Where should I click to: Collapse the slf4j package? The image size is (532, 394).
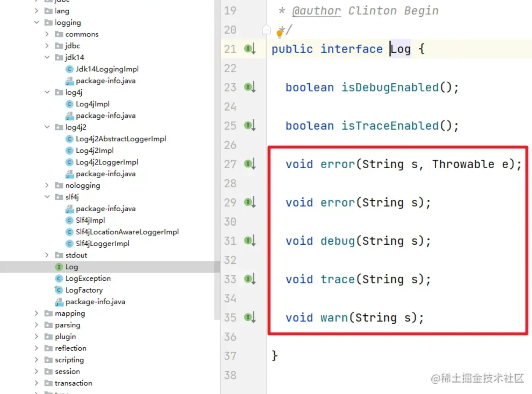[47, 197]
